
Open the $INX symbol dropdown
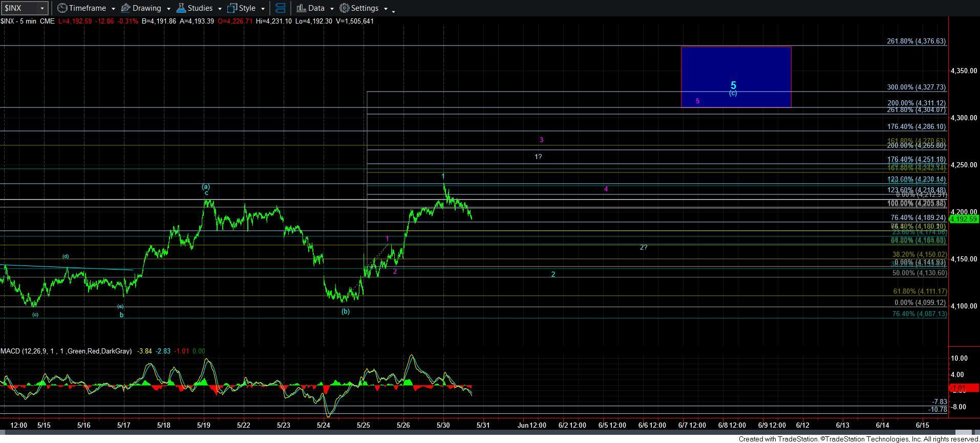point(42,9)
